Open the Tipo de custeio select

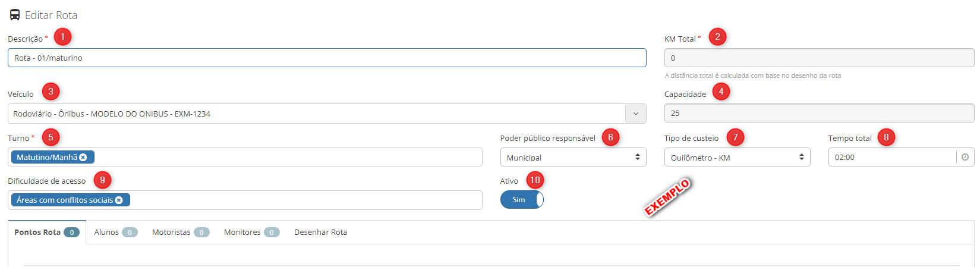pos(737,157)
